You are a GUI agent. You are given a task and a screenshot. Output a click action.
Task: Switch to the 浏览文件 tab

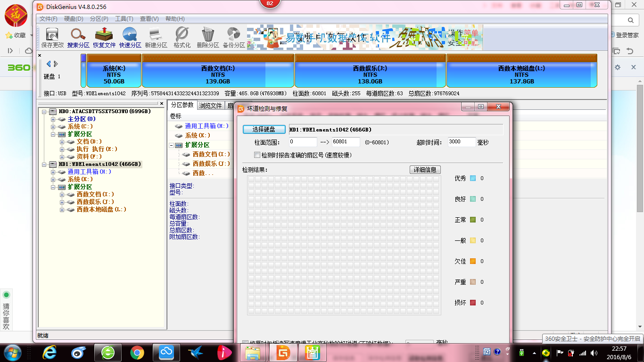(210, 106)
